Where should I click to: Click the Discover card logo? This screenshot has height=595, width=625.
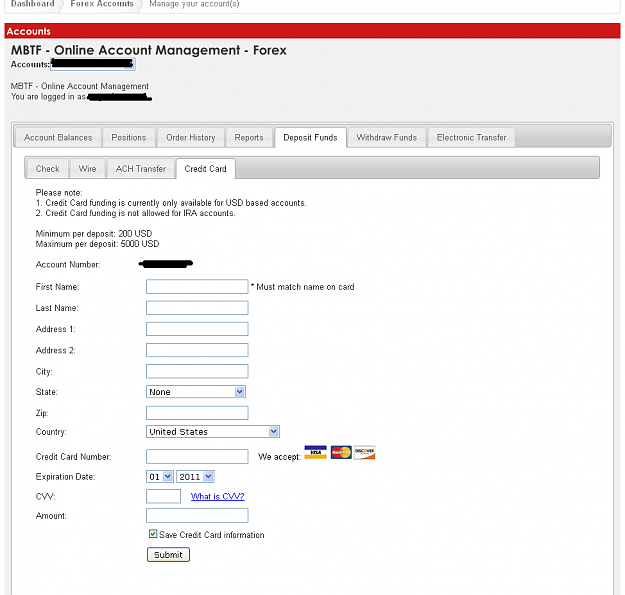pyautogui.click(x=364, y=452)
